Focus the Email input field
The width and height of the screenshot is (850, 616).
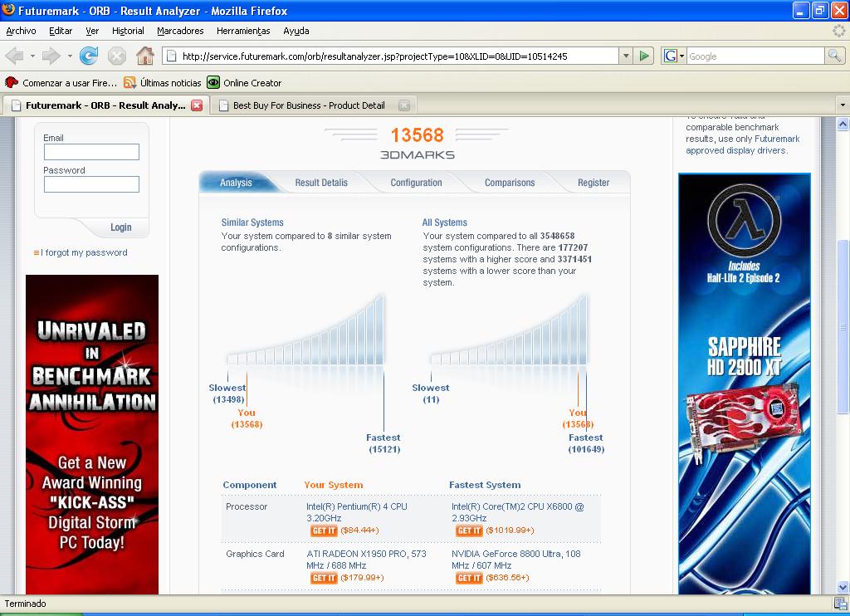click(x=91, y=152)
